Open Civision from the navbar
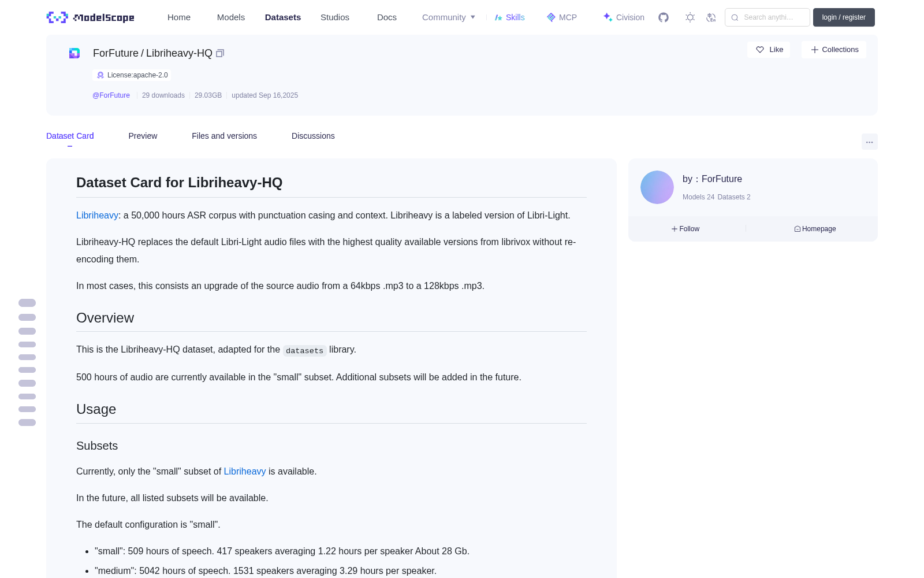Screen dimensions: 924x578 click(x=624, y=17)
